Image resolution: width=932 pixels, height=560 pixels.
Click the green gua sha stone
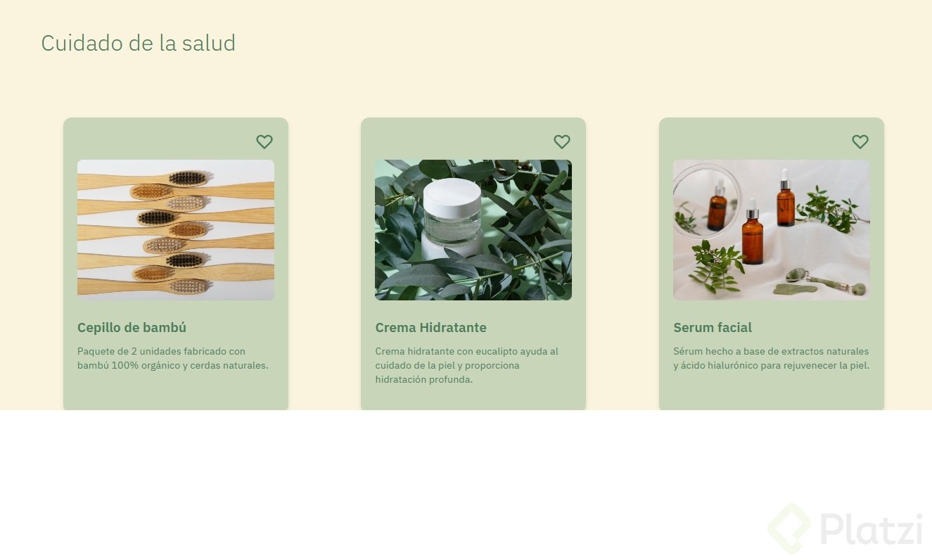[795, 288]
